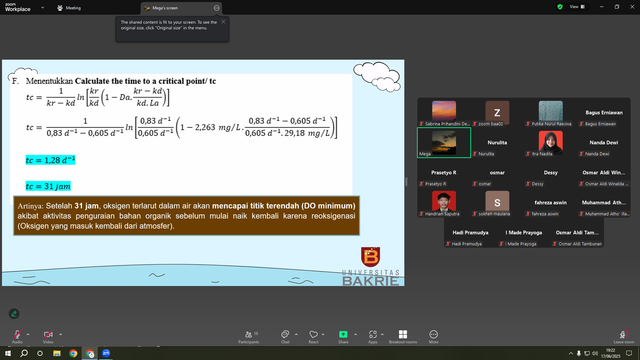Open Mega's screen share options menu
Screen dimensions: 640x360
[216, 8]
